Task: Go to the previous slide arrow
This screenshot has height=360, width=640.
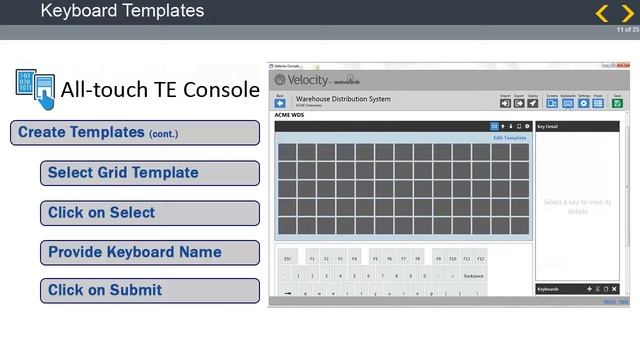Action: [x=602, y=13]
